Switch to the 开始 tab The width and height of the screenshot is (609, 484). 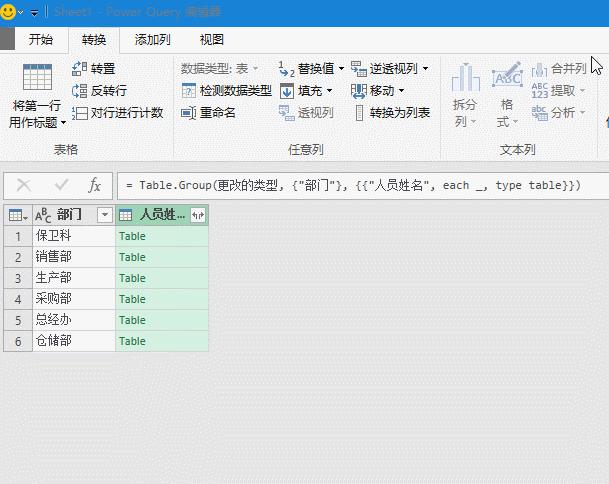[40, 39]
